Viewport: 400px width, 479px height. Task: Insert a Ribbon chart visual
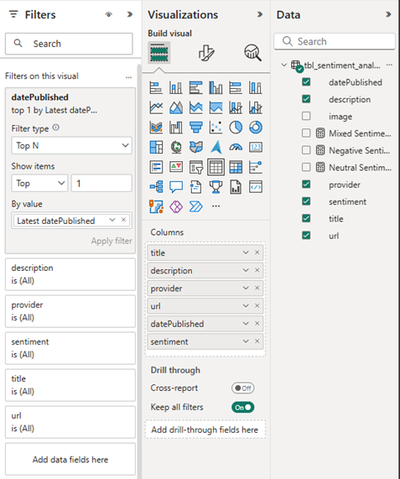tap(156, 127)
